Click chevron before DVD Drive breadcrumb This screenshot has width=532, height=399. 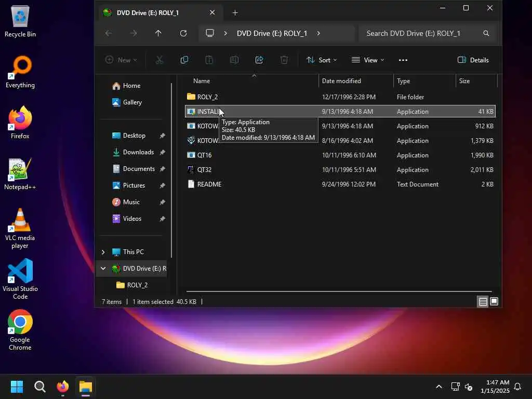225,33
